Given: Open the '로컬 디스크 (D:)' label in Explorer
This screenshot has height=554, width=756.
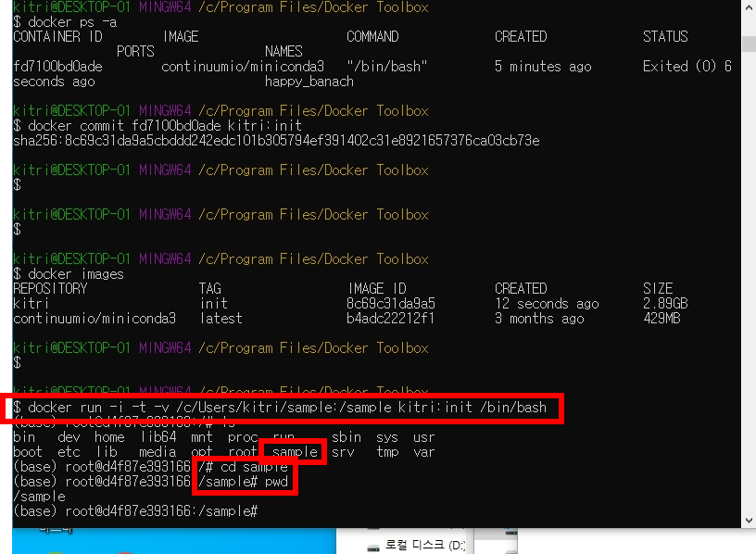Looking at the screenshot, I should 425,545.
